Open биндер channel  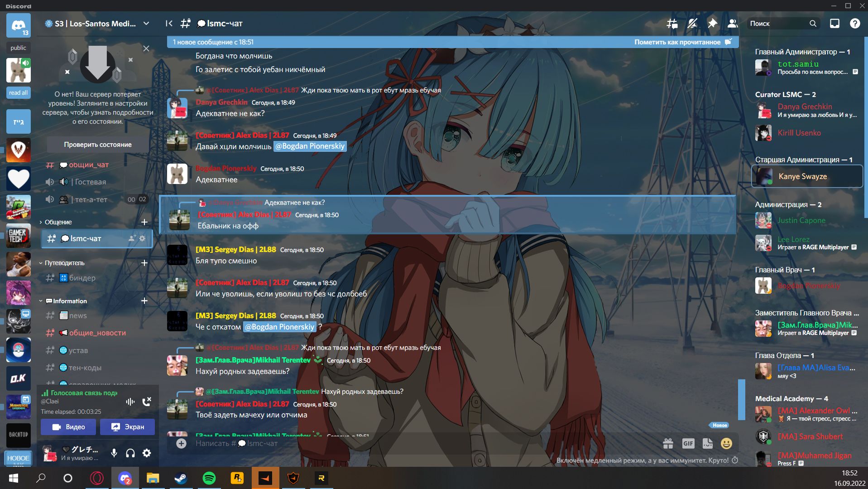[82, 278]
